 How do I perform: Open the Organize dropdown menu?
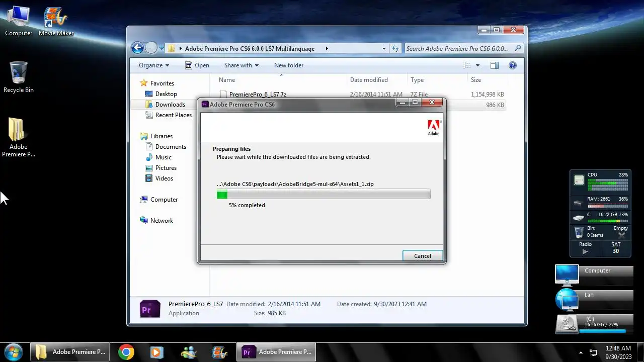tap(154, 65)
